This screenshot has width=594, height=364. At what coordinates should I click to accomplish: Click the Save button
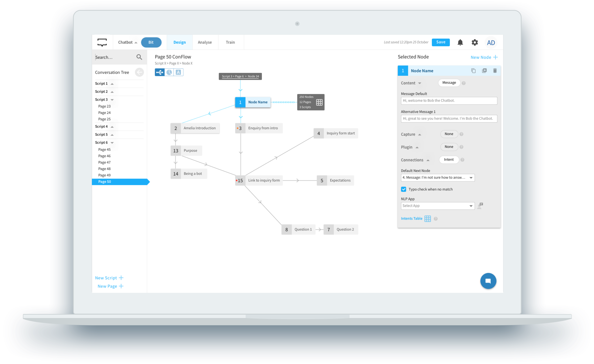pyautogui.click(x=441, y=42)
